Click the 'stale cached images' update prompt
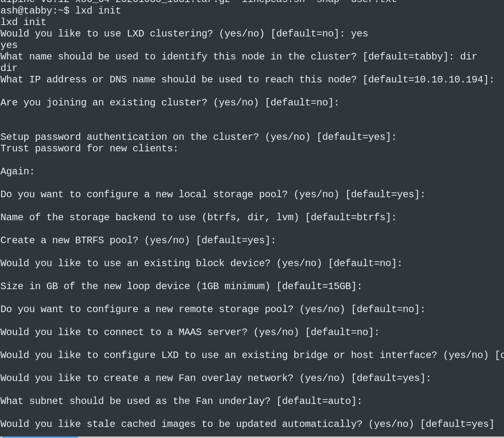 click(x=247, y=424)
